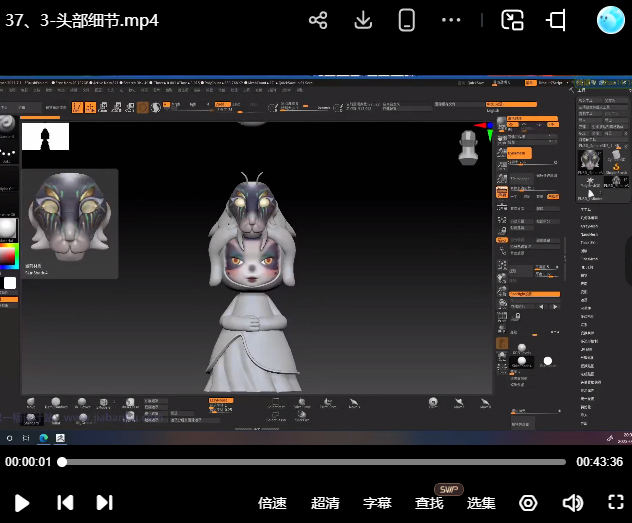The width and height of the screenshot is (632, 523).
Task: Click the pin window icon beside the avatar
Action: (x=557, y=20)
